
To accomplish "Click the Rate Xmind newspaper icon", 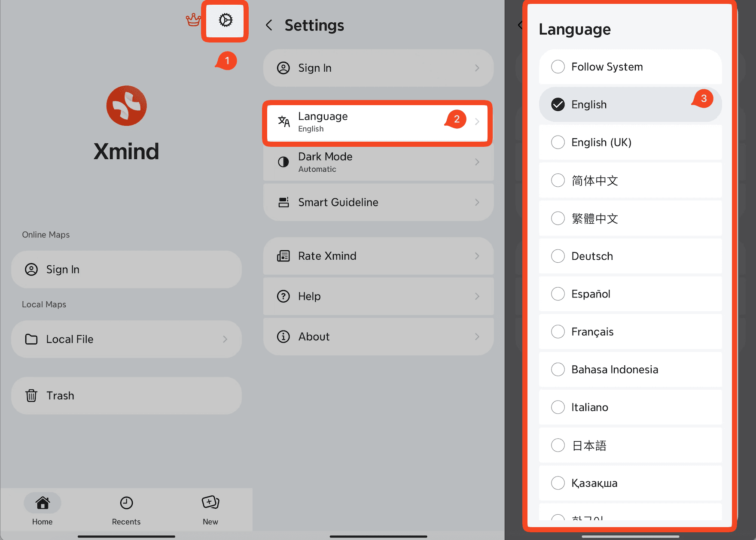I will point(283,256).
